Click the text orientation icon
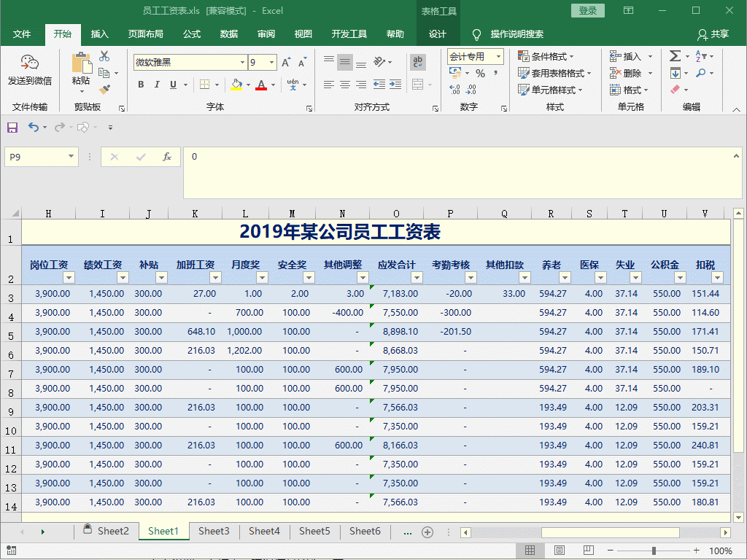Viewport: 747px width, 560px height. 379,62
